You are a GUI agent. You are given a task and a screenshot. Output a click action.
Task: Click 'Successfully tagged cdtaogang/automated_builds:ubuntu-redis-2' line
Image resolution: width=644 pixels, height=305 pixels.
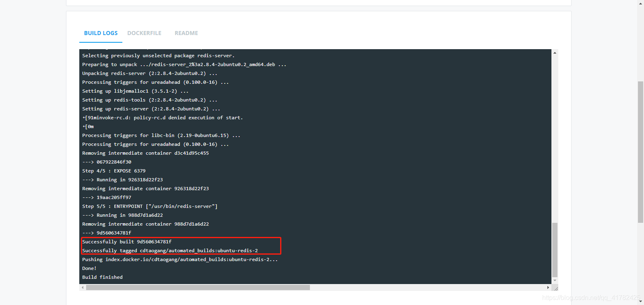[x=170, y=251]
